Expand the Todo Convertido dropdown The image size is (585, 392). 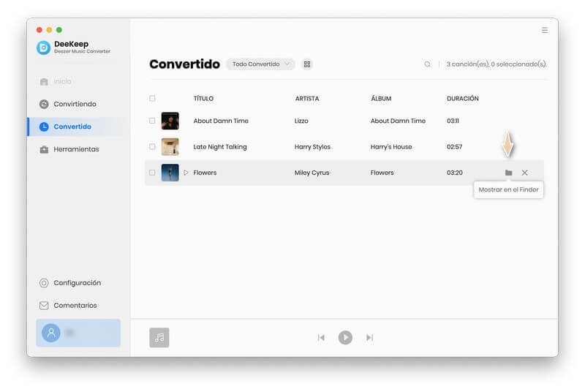tap(260, 64)
